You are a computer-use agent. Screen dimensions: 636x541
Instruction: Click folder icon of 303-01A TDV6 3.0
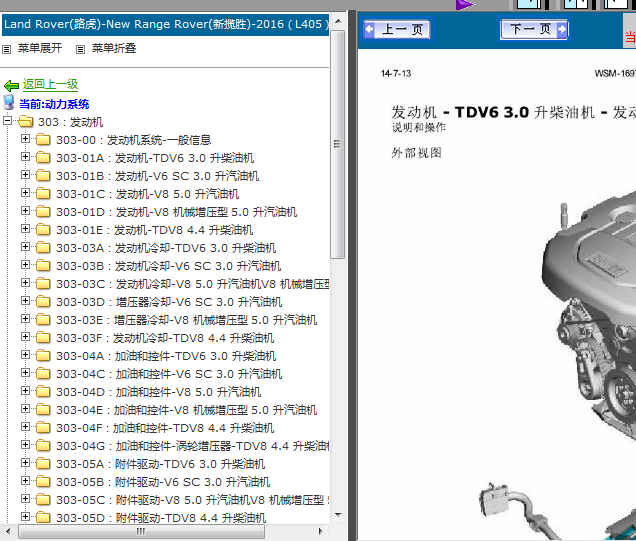click(x=43, y=157)
